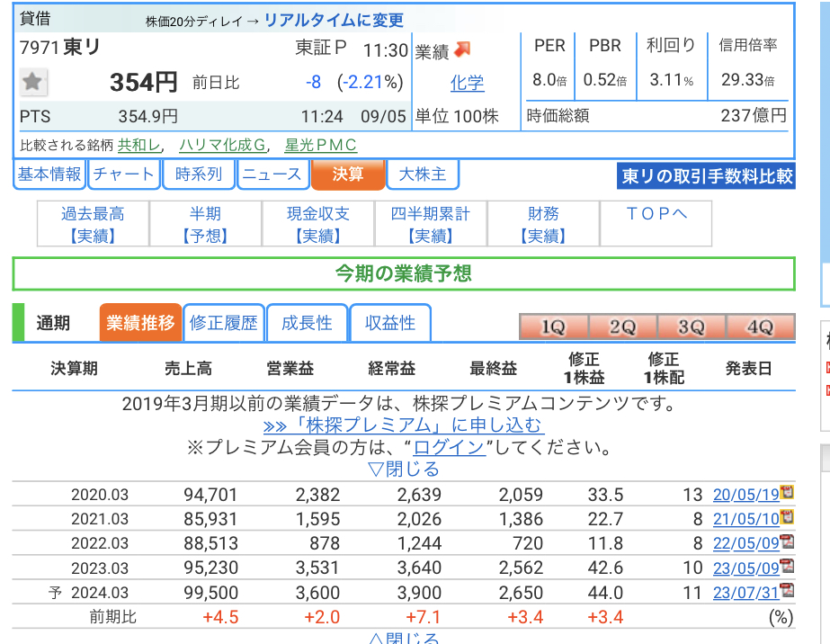Viewport: 830px width, 644px height.
Task: Click the 売上高 column header
Action: 188,368
